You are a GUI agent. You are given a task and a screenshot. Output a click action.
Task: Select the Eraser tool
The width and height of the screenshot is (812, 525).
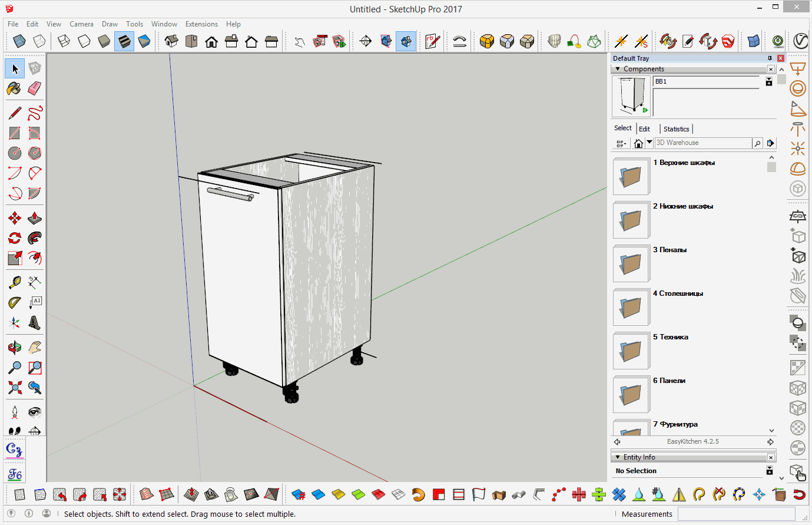35,88
